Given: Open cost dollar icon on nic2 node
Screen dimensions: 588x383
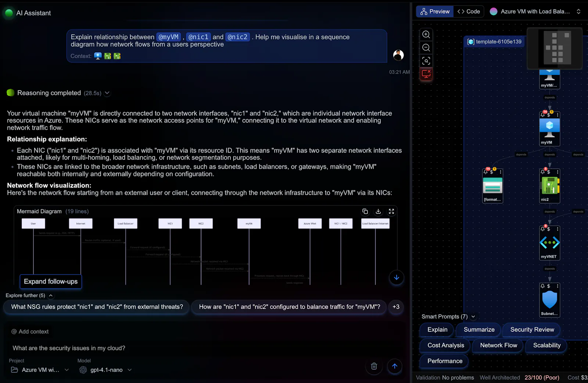Looking at the screenshot, I should [x=549, y=172].
